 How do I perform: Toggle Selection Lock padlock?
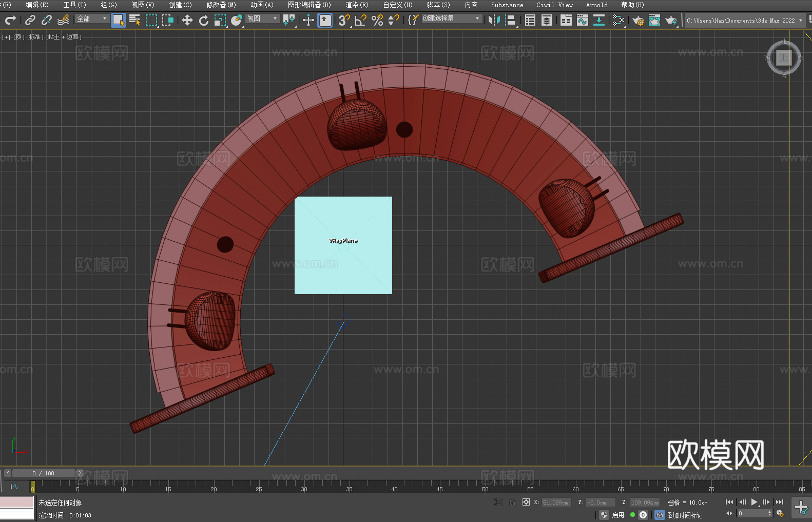[x=512, y=502]
